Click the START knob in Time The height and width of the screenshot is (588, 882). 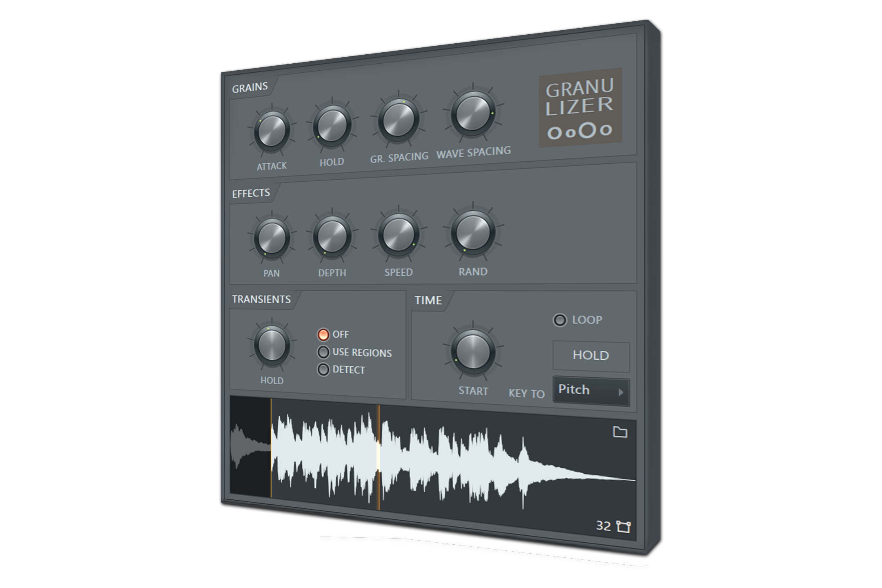click(x=473, y=352)
